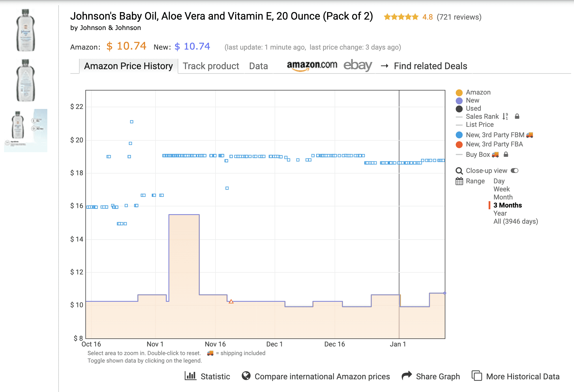Image resolution: width=574 pixels, height=392 pixels.
Task: Hide the New price series in the legend
Action: click(x=472, y=100)
